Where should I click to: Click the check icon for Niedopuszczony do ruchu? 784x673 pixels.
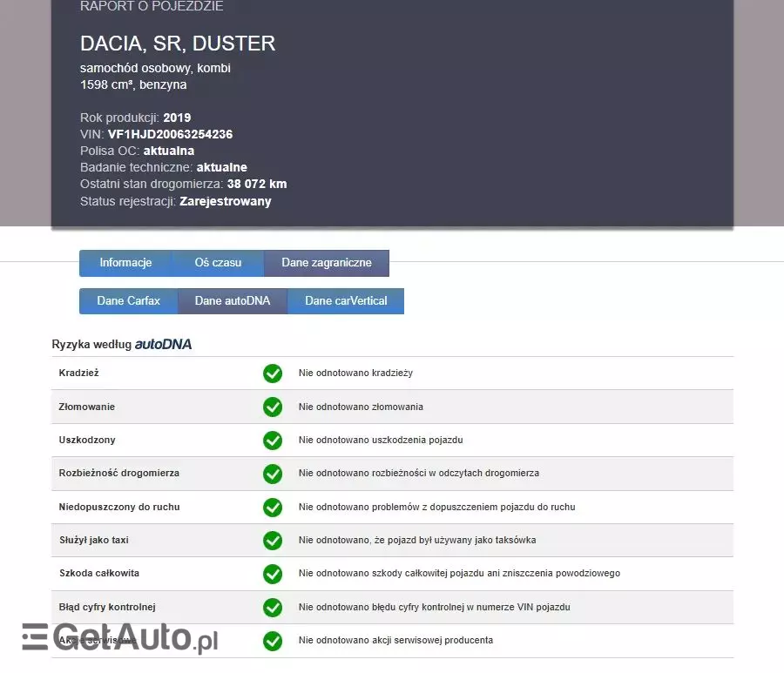[x=273, y=507]
